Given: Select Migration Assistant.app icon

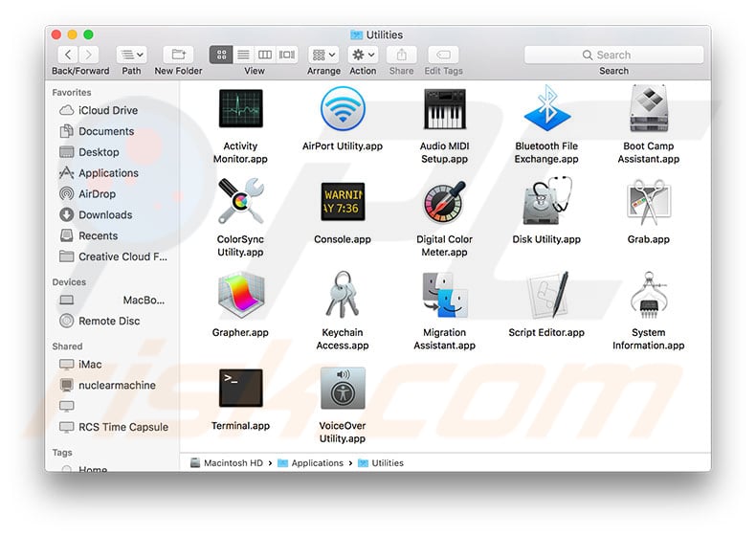Looking at the screenshot, I should [x=445, y=295].
